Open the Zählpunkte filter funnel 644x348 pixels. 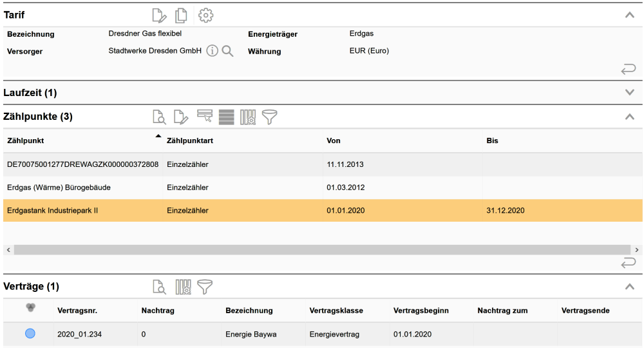(x=269, y=117)
